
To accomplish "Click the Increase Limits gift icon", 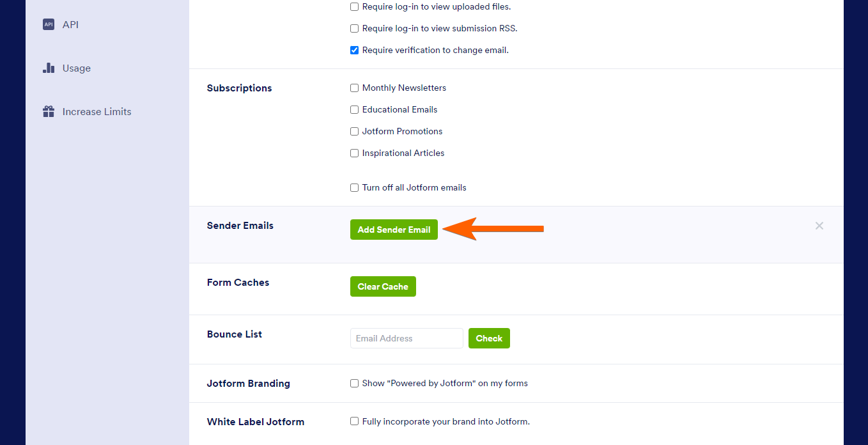I will coord(49,111).
